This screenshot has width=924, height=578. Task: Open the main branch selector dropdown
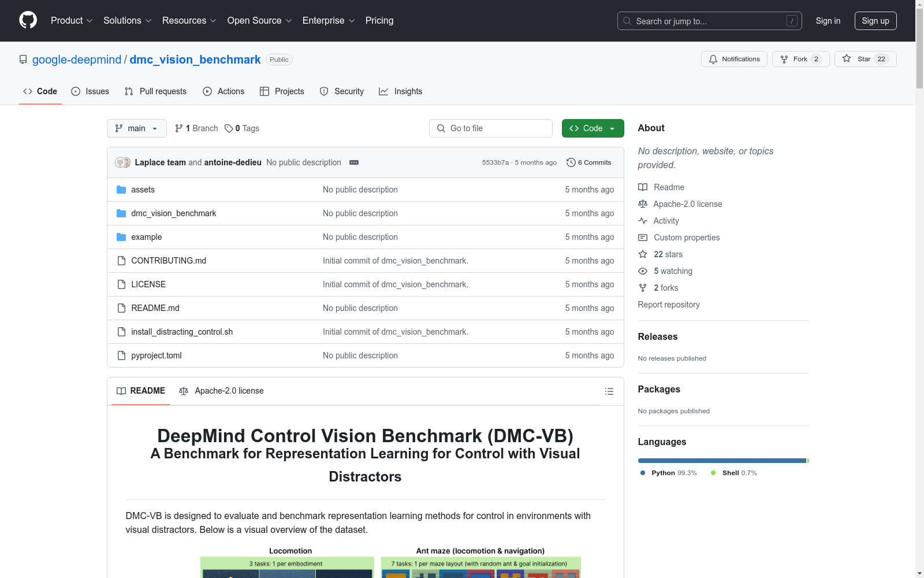tap(137, 128)
